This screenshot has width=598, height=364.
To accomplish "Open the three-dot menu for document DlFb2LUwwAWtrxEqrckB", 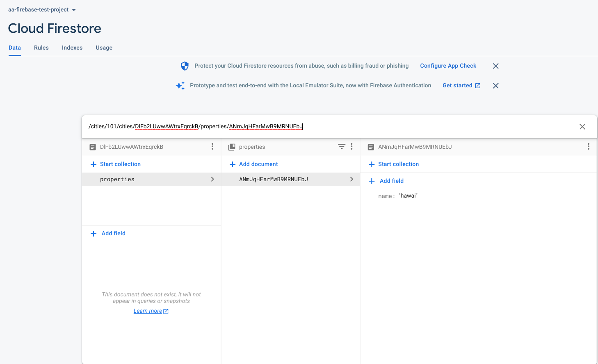I will tap(212, 146).
